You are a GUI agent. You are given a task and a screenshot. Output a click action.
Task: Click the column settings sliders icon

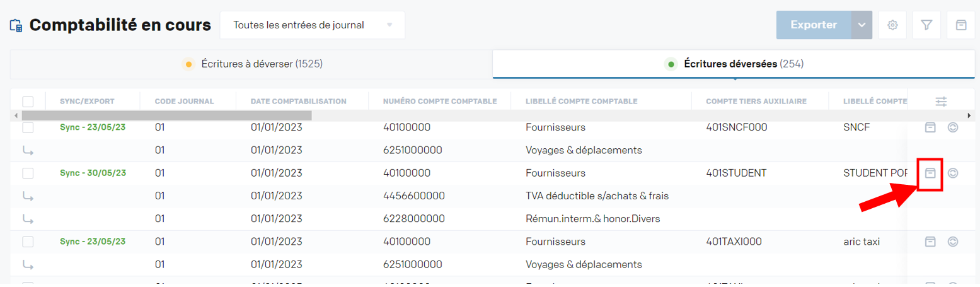pos(941,101)
